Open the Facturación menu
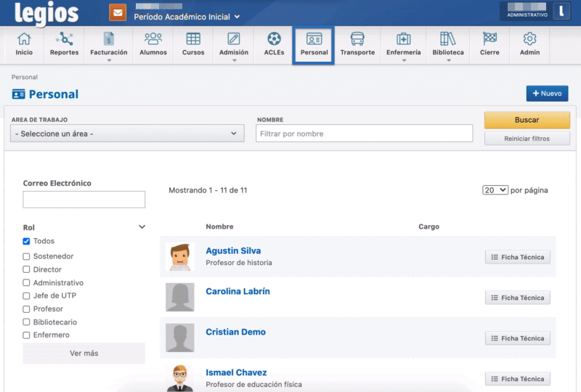The image size is (581, 392). pos(108,46)
